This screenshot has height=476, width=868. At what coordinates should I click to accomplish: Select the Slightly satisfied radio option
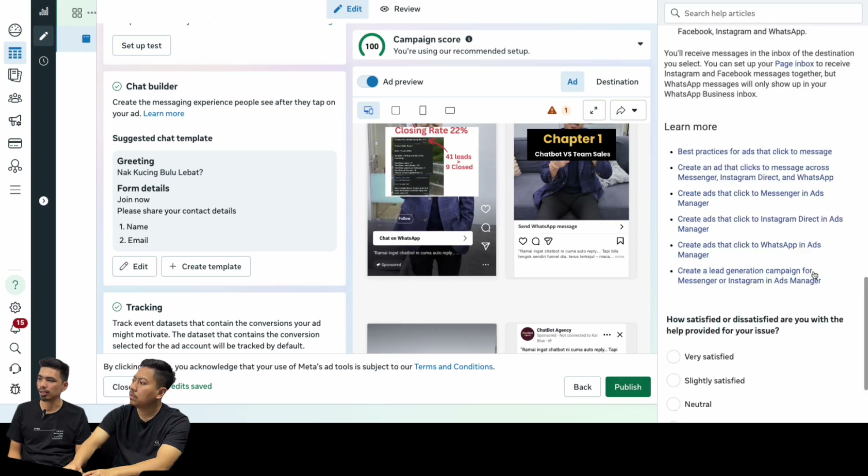673,380
